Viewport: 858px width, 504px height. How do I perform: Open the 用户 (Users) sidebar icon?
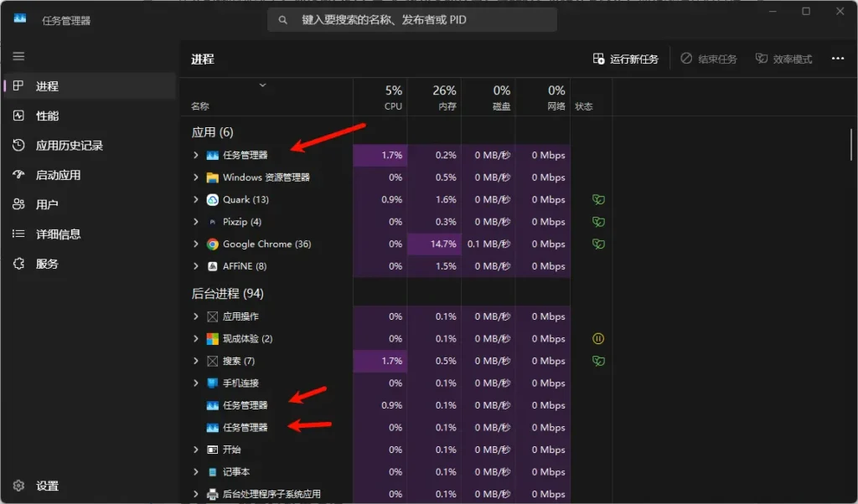[17, 203]
